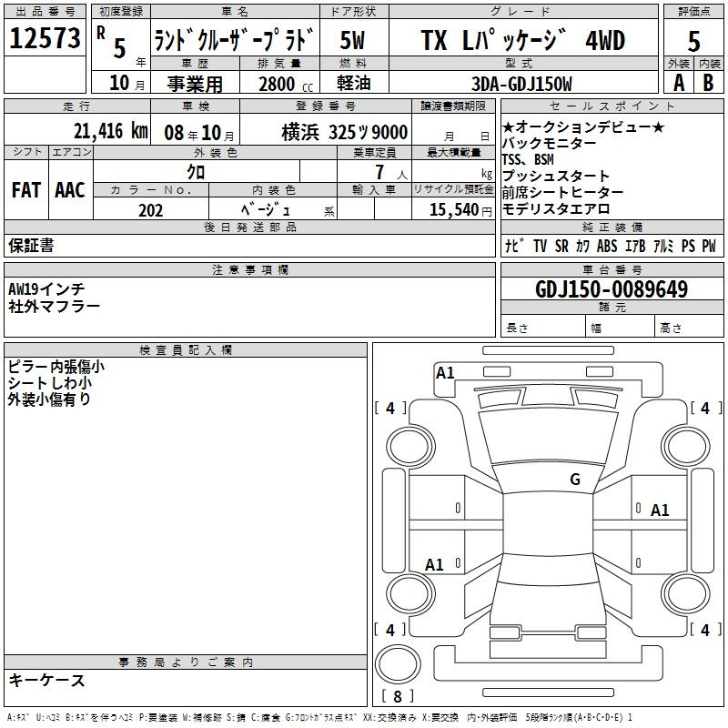
Task: Click 高さ dimension field
Action: tap(690, 328)
